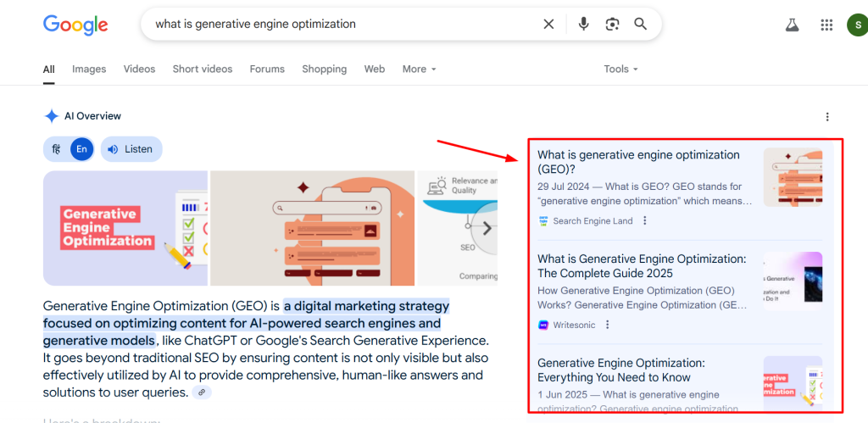The width and height of the screenshot is (868, 423).
Task: Open 'The Complete Guide 2025' result
Action: 643,266
